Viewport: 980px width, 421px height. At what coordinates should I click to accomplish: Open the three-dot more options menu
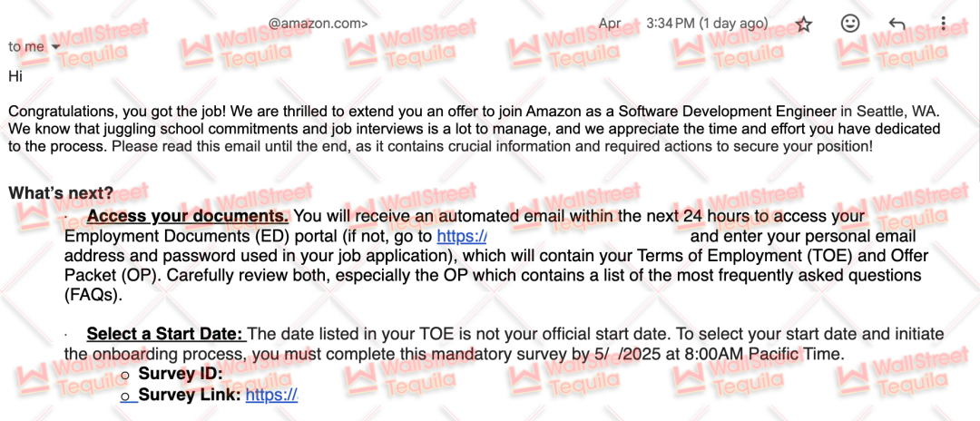943,24
